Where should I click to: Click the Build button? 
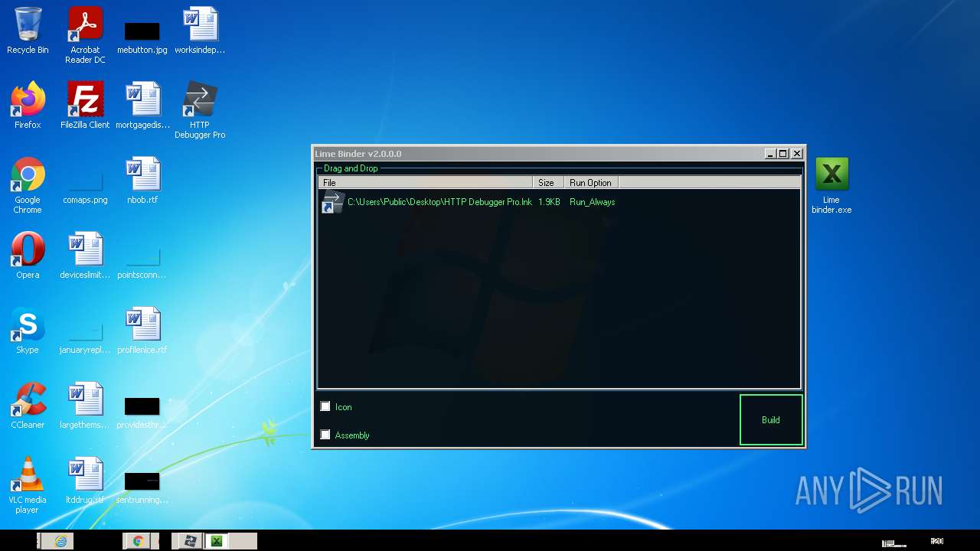[x=771, y=420]
